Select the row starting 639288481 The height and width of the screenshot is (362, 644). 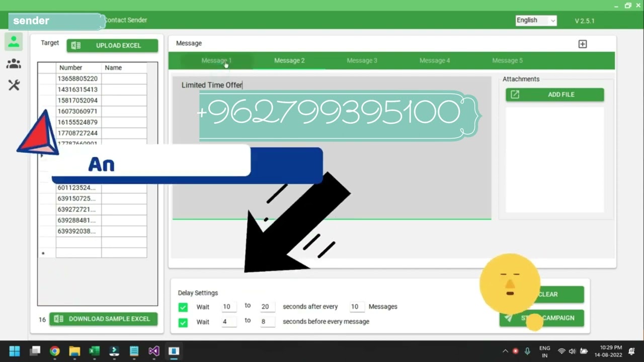point(78,220)
